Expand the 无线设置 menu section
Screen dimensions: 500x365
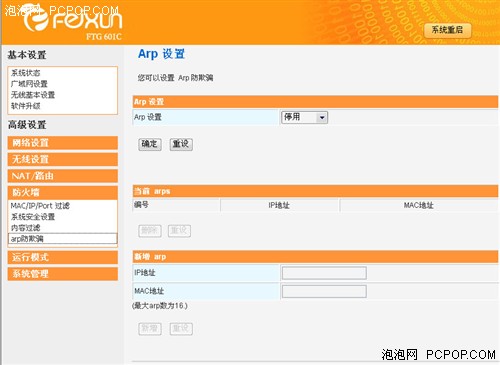point(63,159)
